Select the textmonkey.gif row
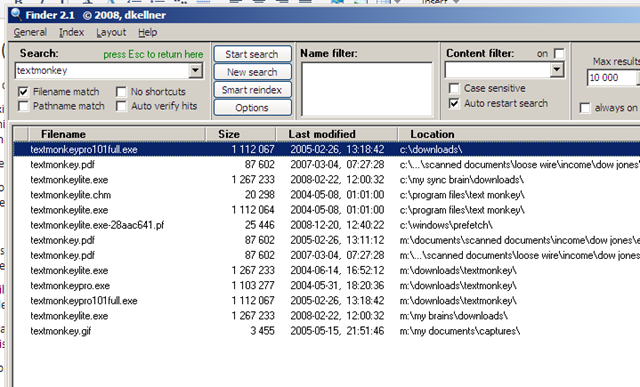 point(327,331)
